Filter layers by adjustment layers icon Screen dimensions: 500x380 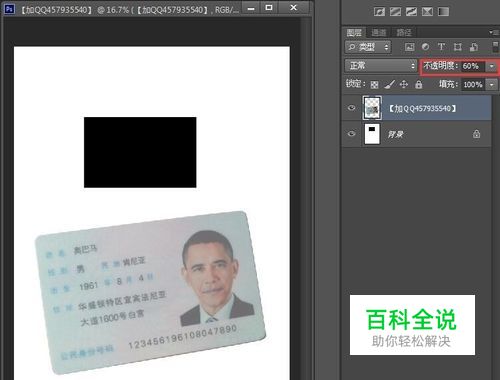coord(425,47)
